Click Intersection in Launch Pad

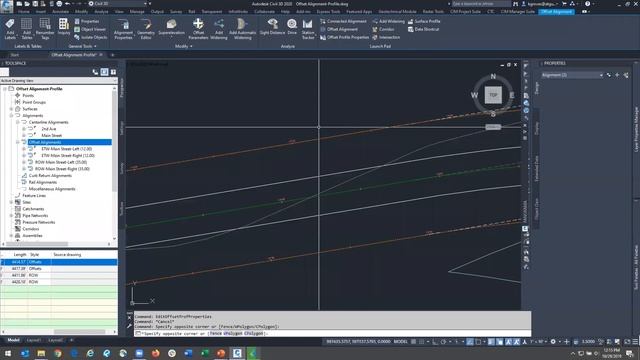click(386, 37)
